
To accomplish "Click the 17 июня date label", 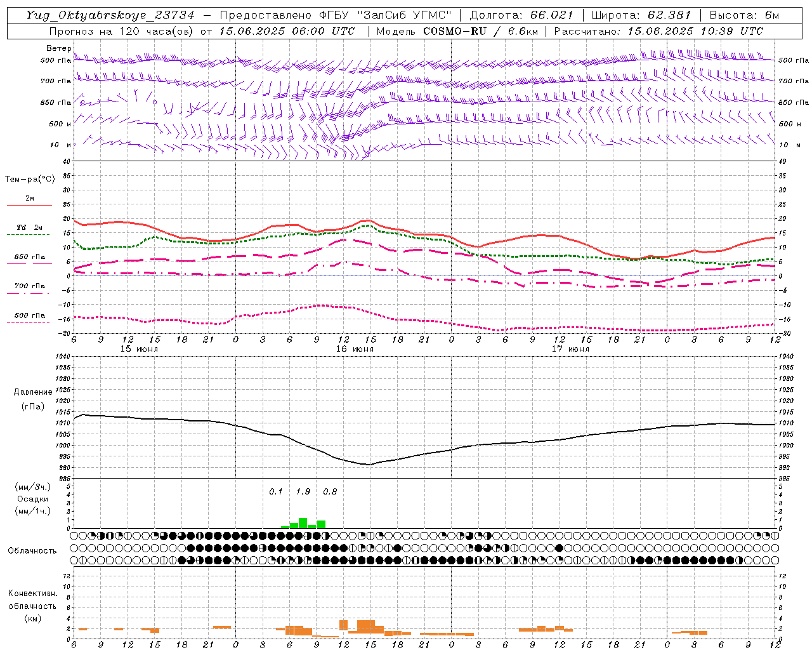I will [x=570, y=349].
